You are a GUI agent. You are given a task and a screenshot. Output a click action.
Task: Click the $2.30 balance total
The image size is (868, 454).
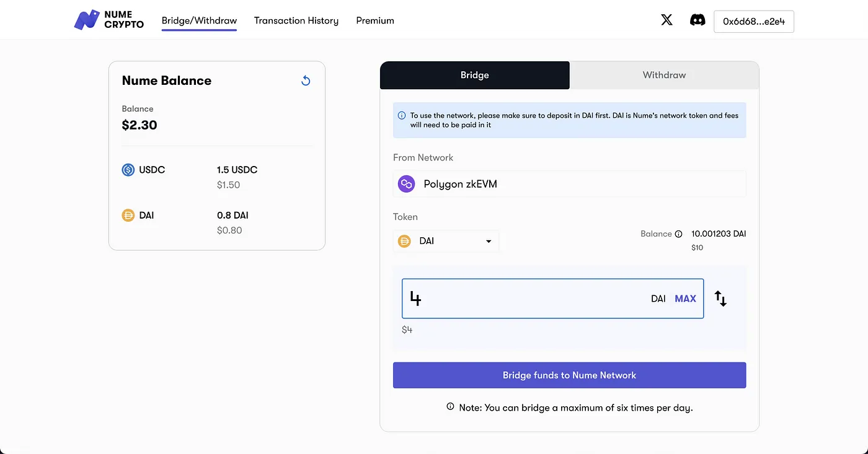point(139,125)
